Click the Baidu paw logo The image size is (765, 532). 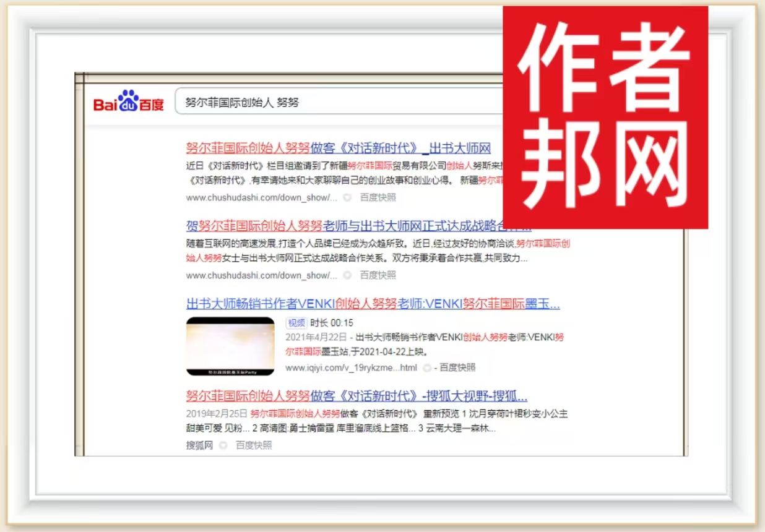click(129, 101)
